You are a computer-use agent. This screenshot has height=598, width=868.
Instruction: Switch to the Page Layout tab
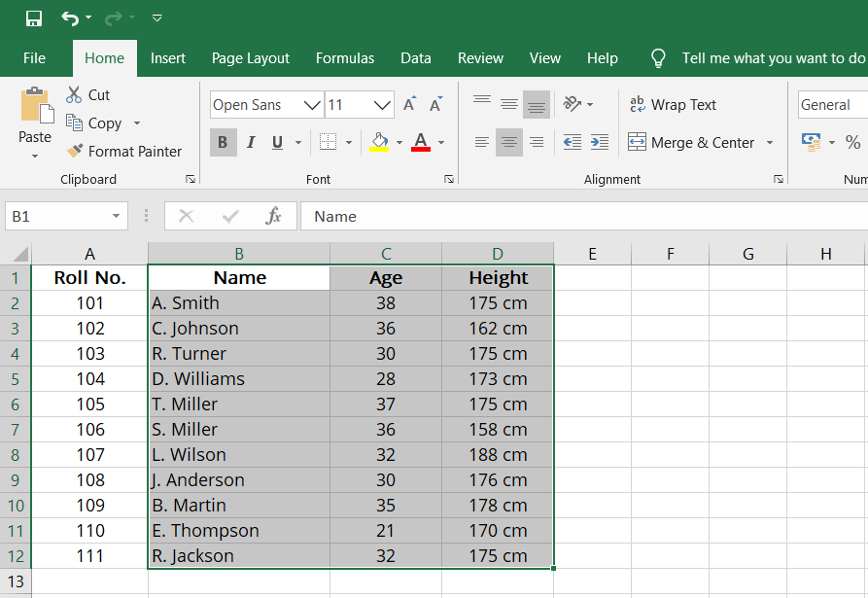tap(250, 58)
